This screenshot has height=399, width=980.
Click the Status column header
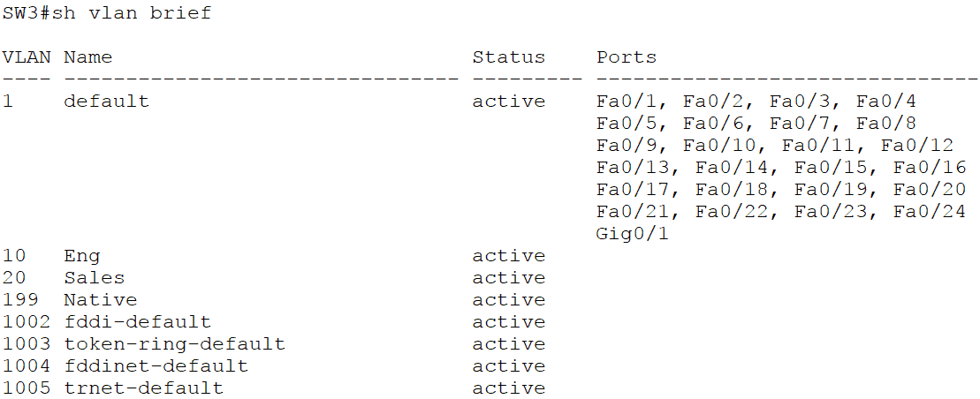click(x=508, y=57)
